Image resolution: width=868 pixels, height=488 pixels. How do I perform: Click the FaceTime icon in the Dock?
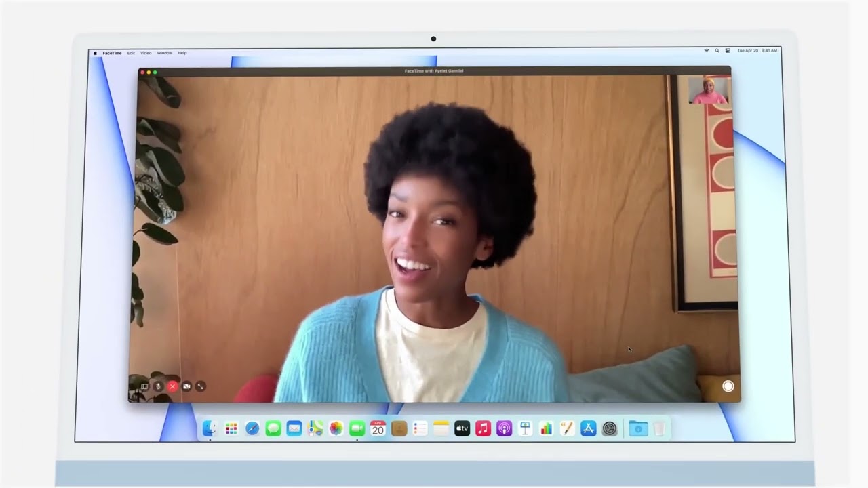point(357,428)
